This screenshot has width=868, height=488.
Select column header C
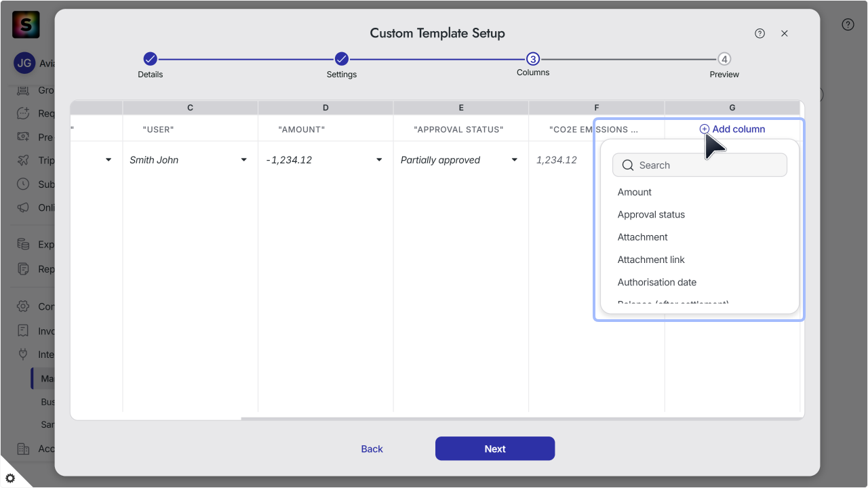(x=190, y=108)
